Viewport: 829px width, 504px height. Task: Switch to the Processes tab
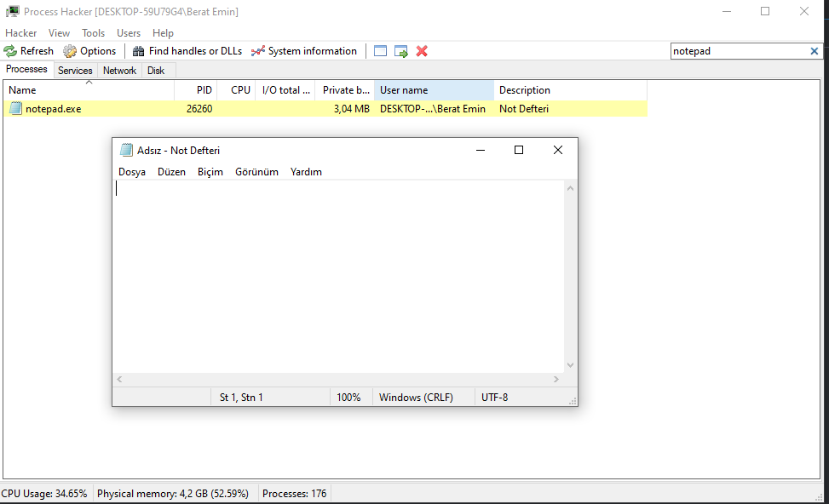pos(26,69)
